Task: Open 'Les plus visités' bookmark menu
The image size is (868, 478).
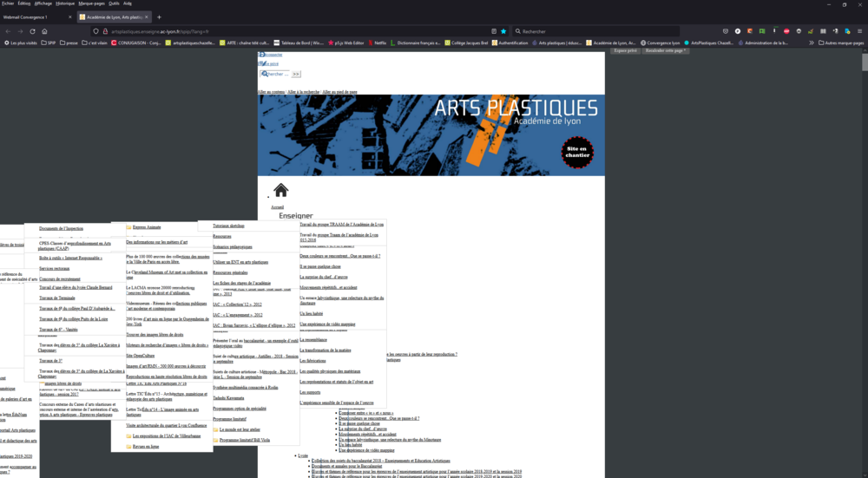Action: 21,43
